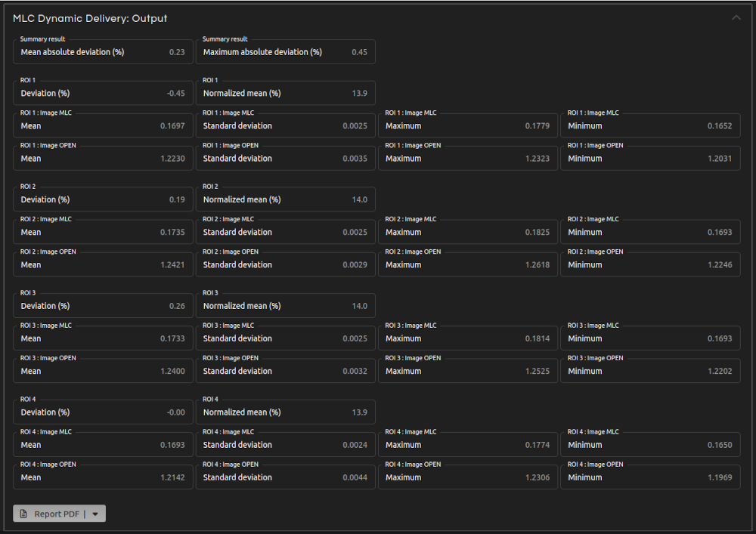The image size is (756, 534).
Task: Click the ROI 3 Deviation (%) field
Action: [103, 306]
